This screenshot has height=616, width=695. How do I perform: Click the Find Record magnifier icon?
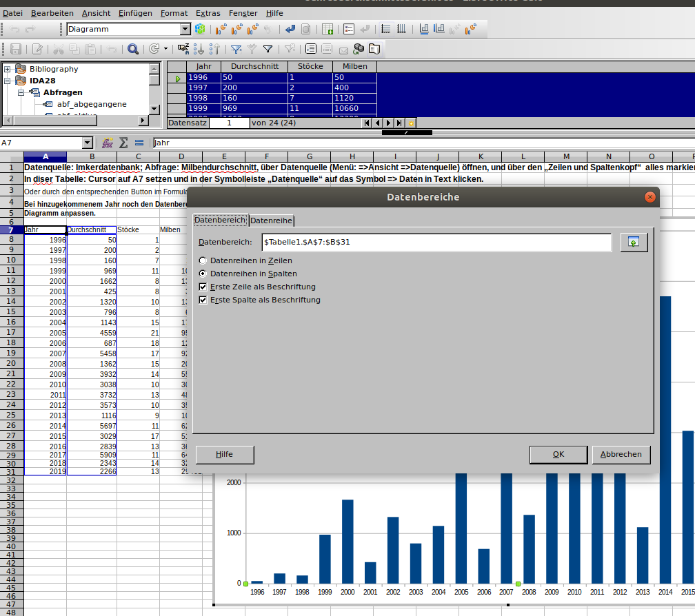pyautogui.click(x=132, y=49)
